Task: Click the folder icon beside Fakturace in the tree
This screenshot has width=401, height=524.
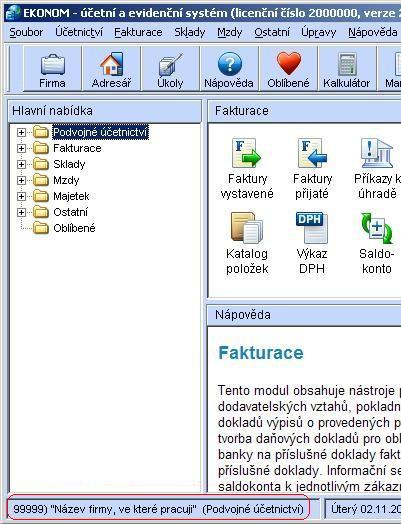Action: tap(41, 148)
